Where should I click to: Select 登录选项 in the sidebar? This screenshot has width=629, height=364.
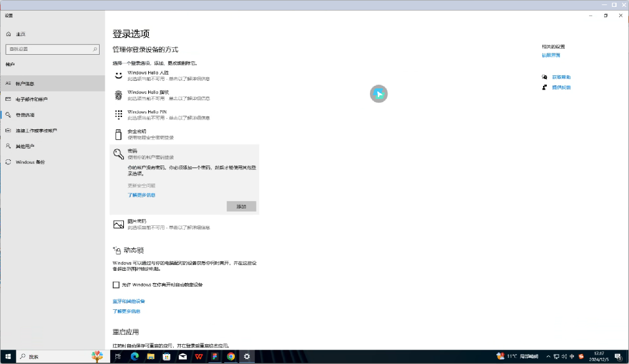(52, 114)
